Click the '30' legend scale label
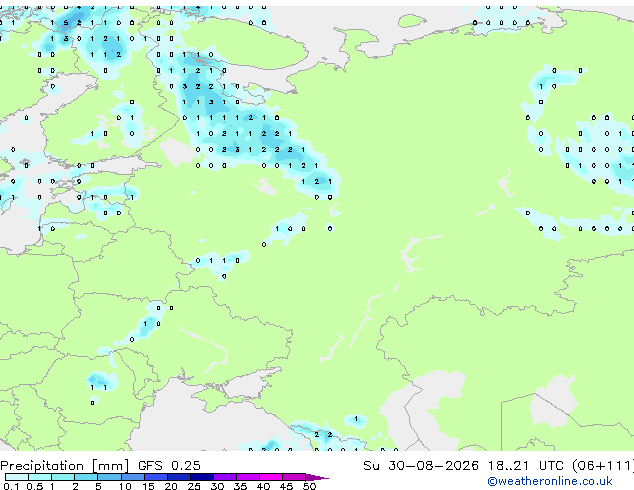This screenshot has width=634, height=490. [x=217, y=486]
